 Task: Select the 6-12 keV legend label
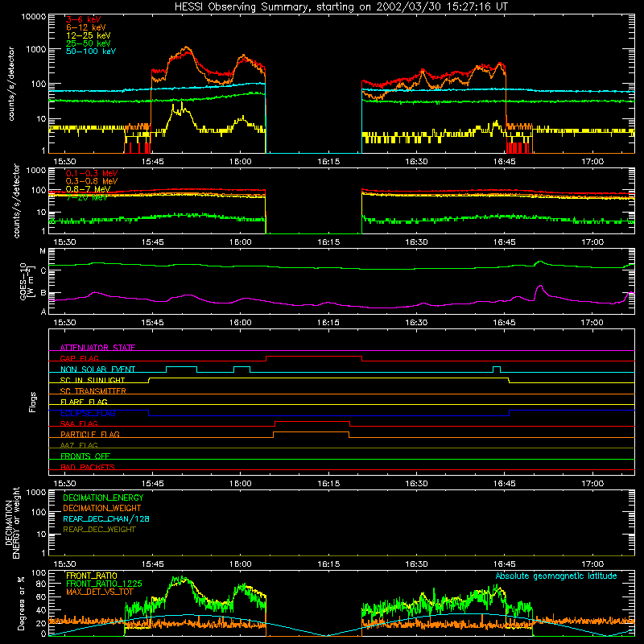tap(85, 27)
